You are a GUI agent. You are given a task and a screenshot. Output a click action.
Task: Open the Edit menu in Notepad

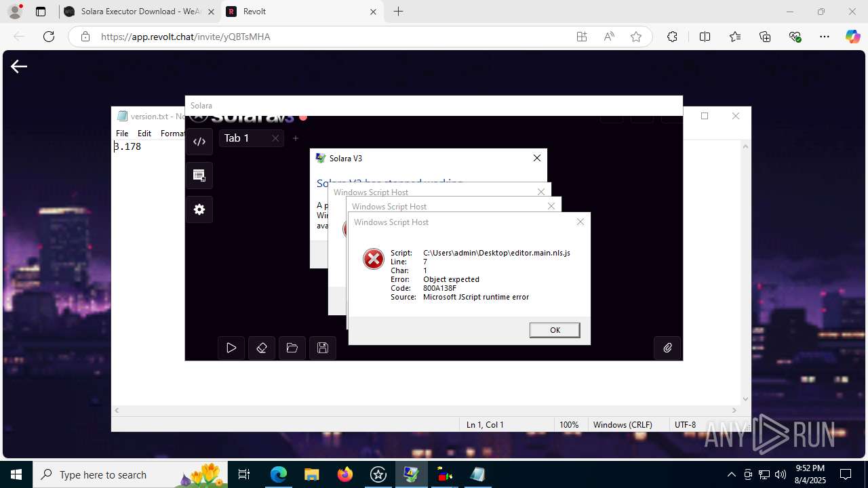tap(144, 134)
